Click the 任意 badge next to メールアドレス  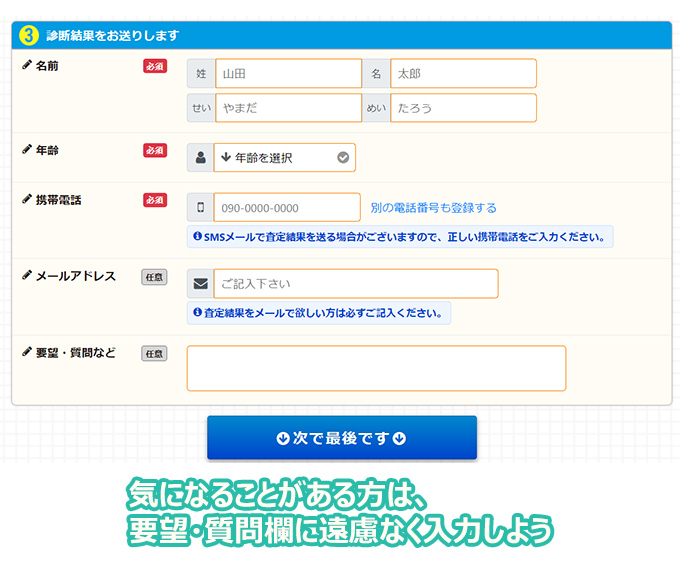(x=154, y=277)
